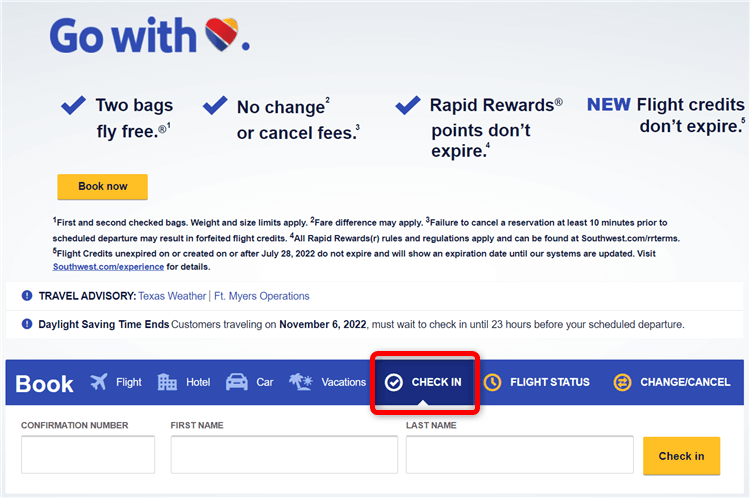The width and height of the screenshot is (750, 498).
Task: Click the Change/Cancel arrows icon
Action: point(622,382)
